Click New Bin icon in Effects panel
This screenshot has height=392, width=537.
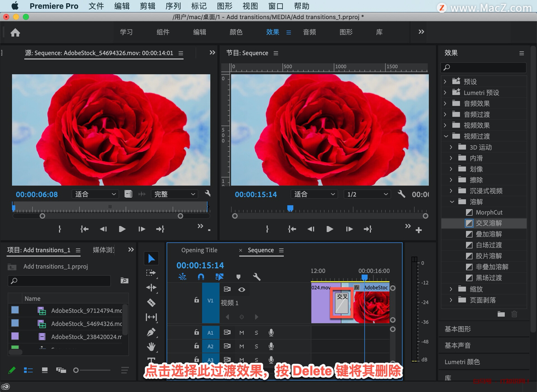coord(501,314)
